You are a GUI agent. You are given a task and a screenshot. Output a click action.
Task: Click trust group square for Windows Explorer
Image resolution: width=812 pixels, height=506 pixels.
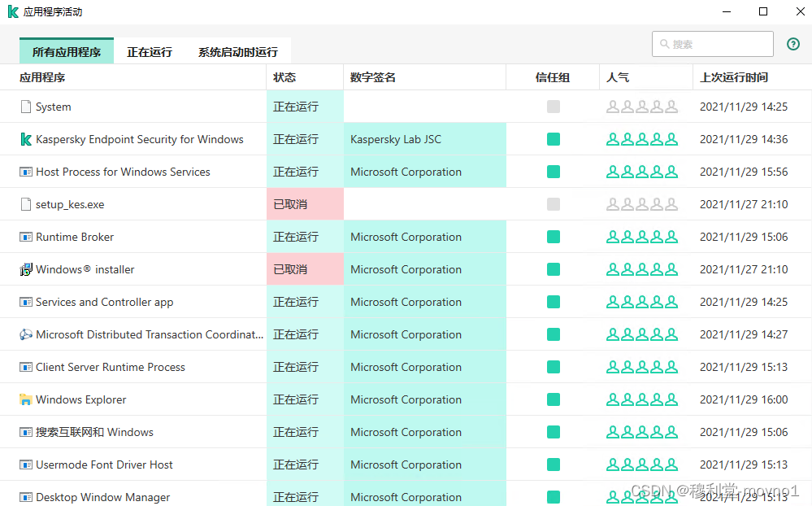(553, 399)
